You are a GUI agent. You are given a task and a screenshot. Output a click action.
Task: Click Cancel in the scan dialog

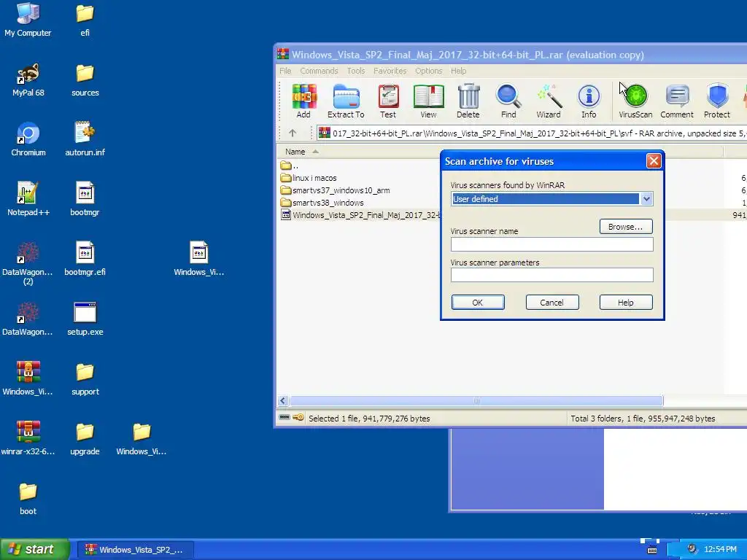[x=552, y=303]
